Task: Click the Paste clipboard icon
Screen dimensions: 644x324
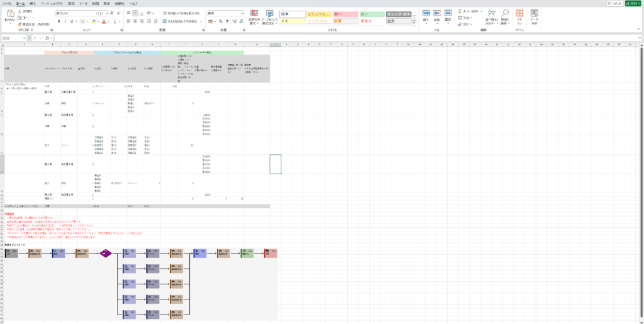Action: tap(10, 14)
